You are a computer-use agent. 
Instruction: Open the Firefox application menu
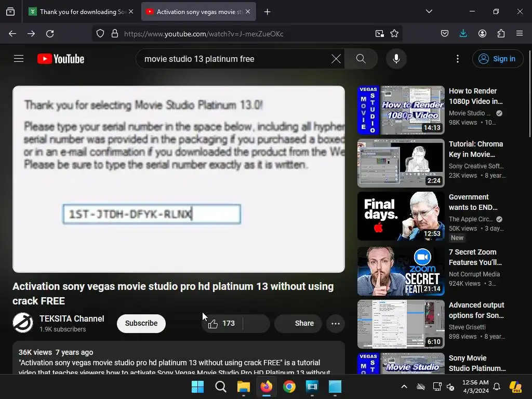click(x=520, y=34)
